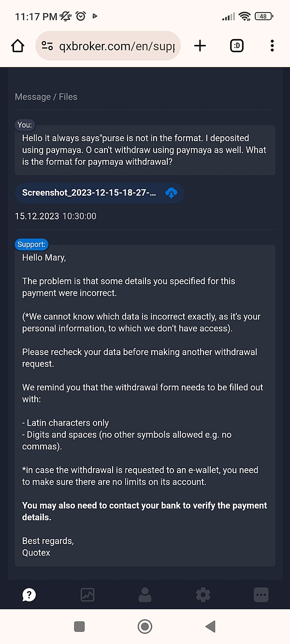Tap the site settings icon in address bar

pos(47,46)
